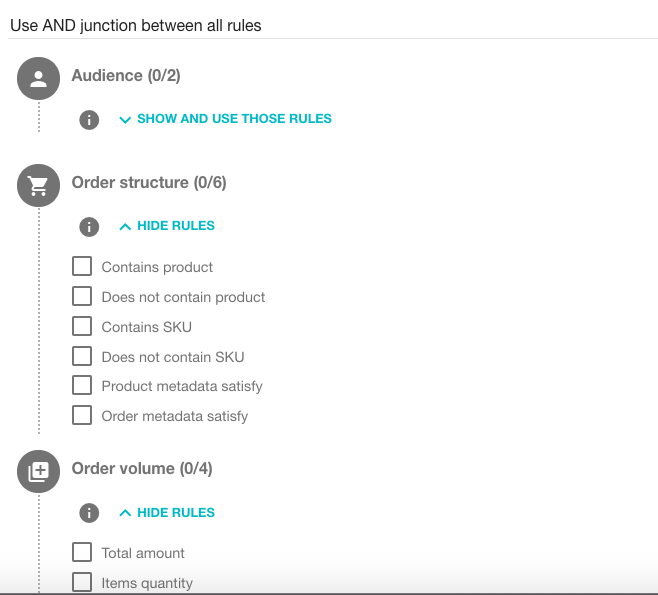Click the Order volume (0/4) heading
This screenshot has height=595, width=658.
point(142,469)
